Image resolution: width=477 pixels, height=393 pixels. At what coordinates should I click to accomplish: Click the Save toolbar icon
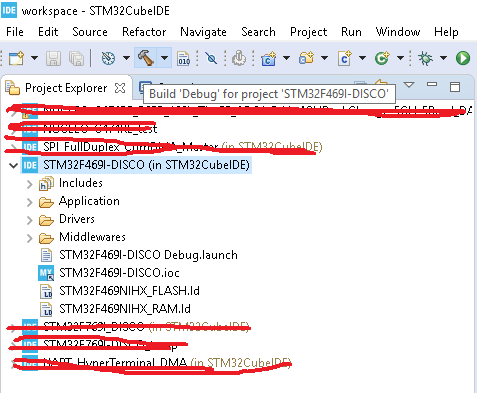pyautogui.click(x=53, y=58)
